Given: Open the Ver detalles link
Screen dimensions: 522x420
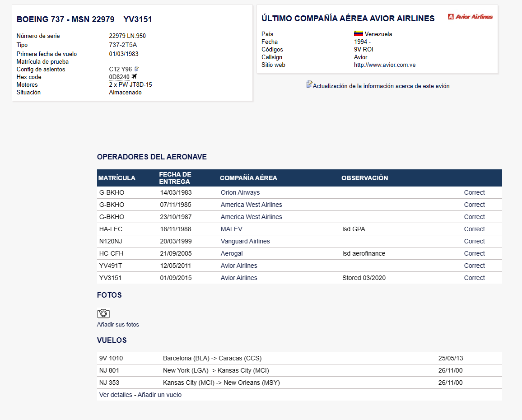Looking at the screenshot, I should (x=116, y=395).
